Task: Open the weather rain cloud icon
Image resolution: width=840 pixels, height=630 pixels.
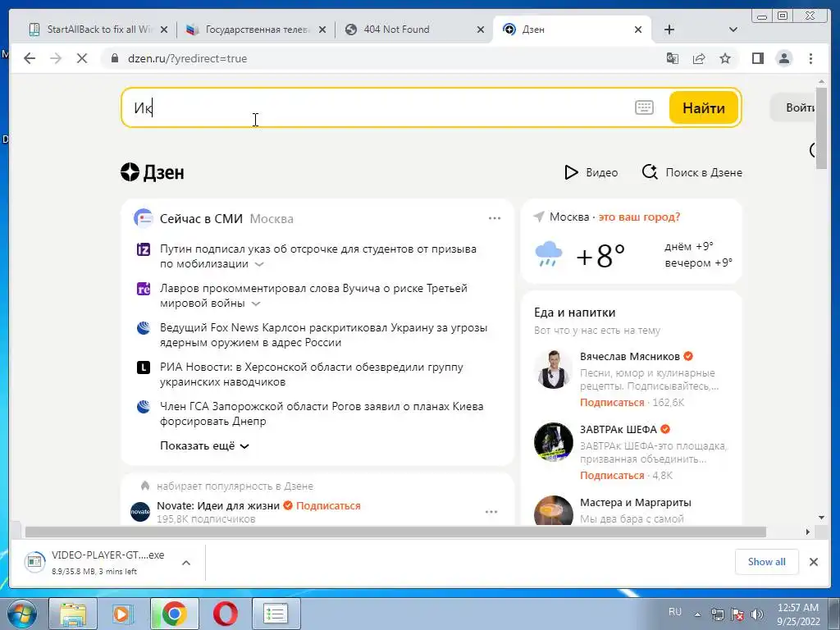Action: [549, 254]
